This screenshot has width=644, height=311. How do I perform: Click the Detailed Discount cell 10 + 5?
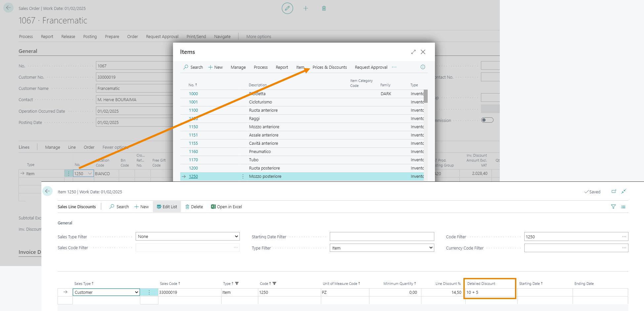pyautogui.click(x=491, y=292)
